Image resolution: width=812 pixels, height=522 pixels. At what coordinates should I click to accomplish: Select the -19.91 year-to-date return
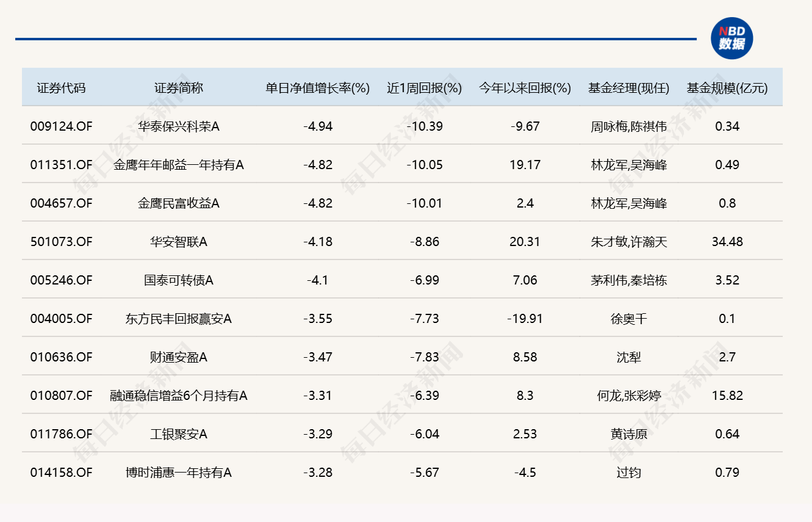525,319
